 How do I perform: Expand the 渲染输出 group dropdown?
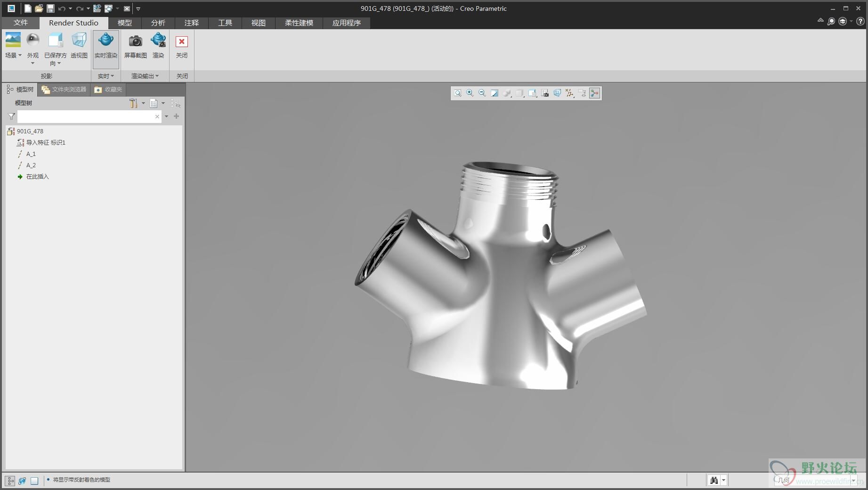pos(145,76)
